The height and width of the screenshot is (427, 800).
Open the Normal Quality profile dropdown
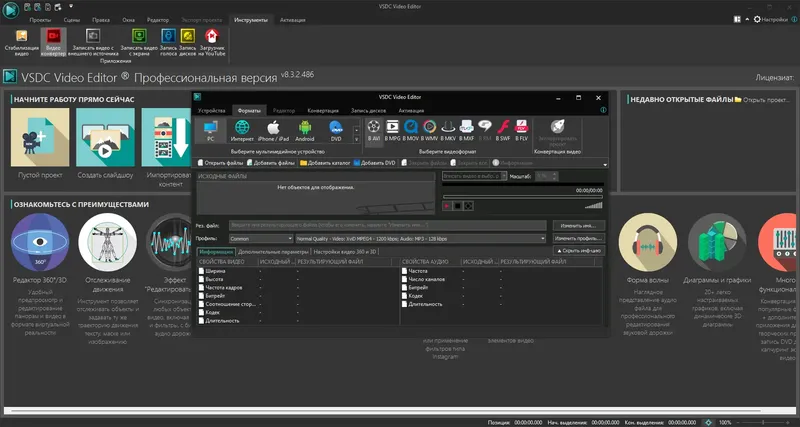[421, 238]
